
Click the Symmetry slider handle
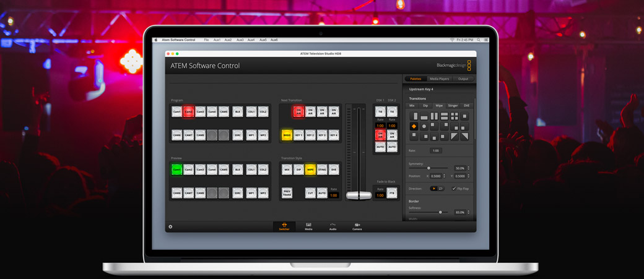[x=429, y=168]
